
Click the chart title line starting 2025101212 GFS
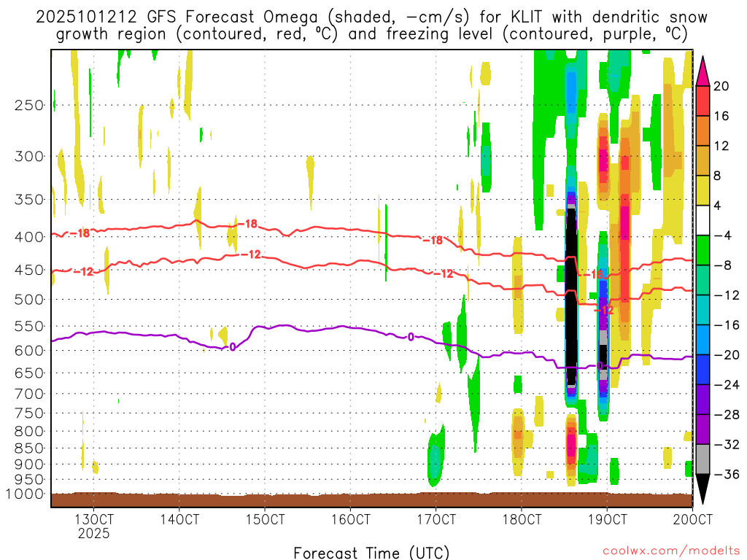(x=371, y=17)
